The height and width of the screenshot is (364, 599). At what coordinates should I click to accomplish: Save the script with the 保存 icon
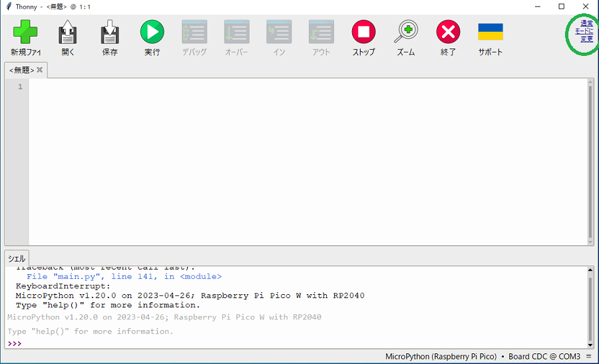[x=110, y=32]
